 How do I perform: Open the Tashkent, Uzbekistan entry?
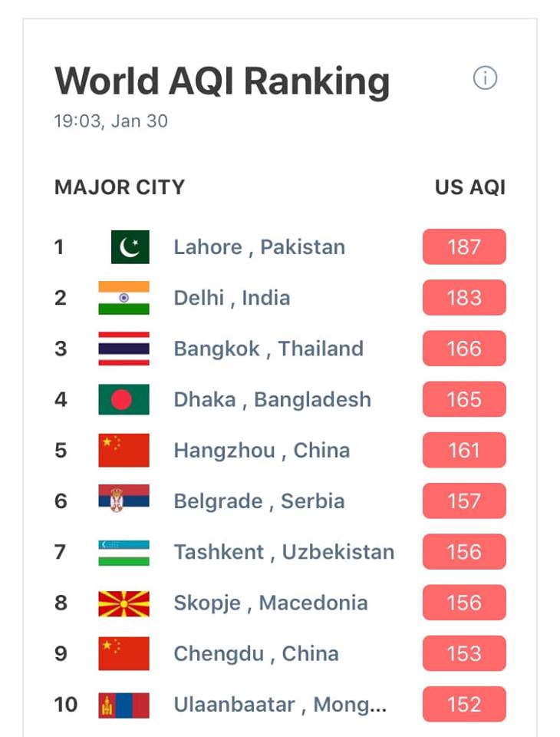click(284, 552)
